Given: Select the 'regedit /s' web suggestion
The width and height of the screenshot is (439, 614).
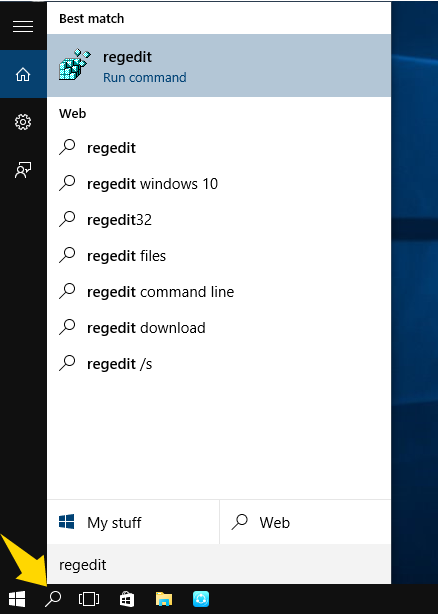Looking at the screenshot, I should pos(219,364).
